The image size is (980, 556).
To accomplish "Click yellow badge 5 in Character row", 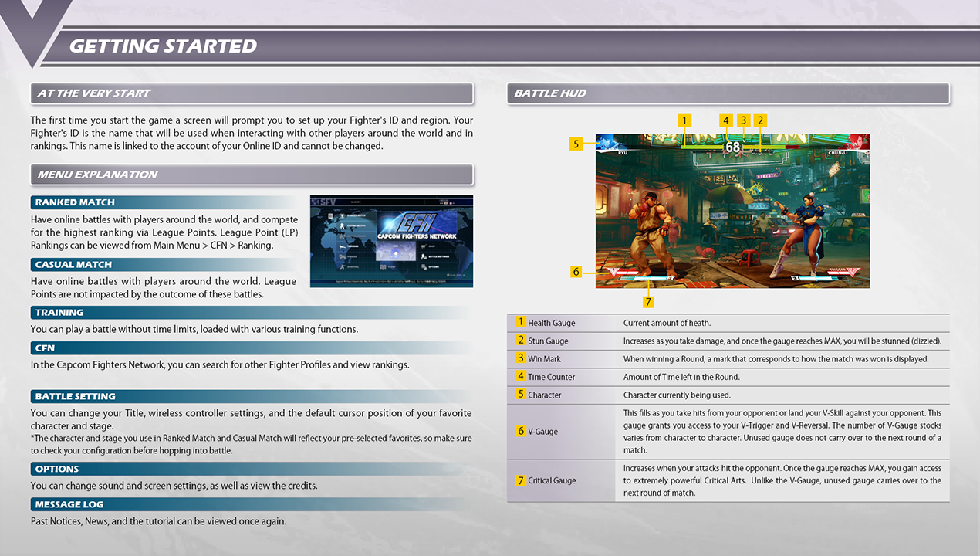I will click(521, 394).
